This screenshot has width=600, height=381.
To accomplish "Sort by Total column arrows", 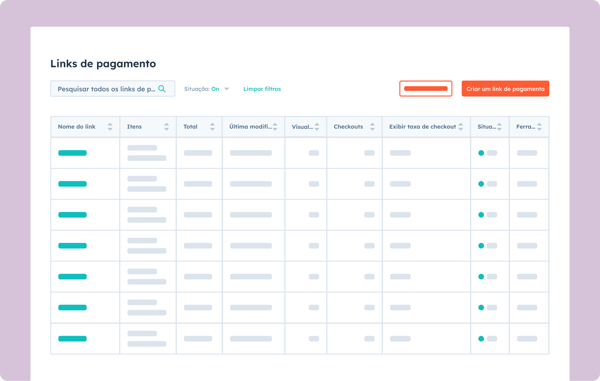I will pyautogui.click(x=212, y=127).
